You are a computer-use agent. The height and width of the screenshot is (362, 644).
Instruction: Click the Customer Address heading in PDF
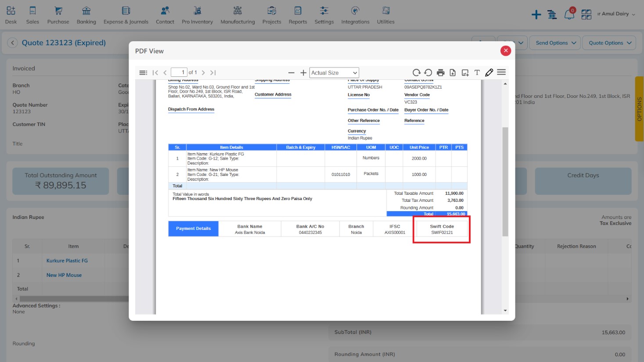click(273, 94)
